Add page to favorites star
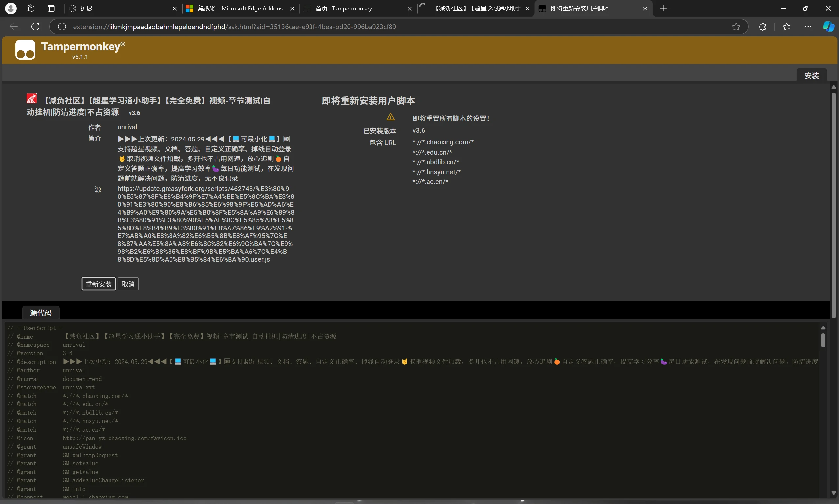Image resolution: width=839 pixels, height=504 pixels. coord(736,27)
